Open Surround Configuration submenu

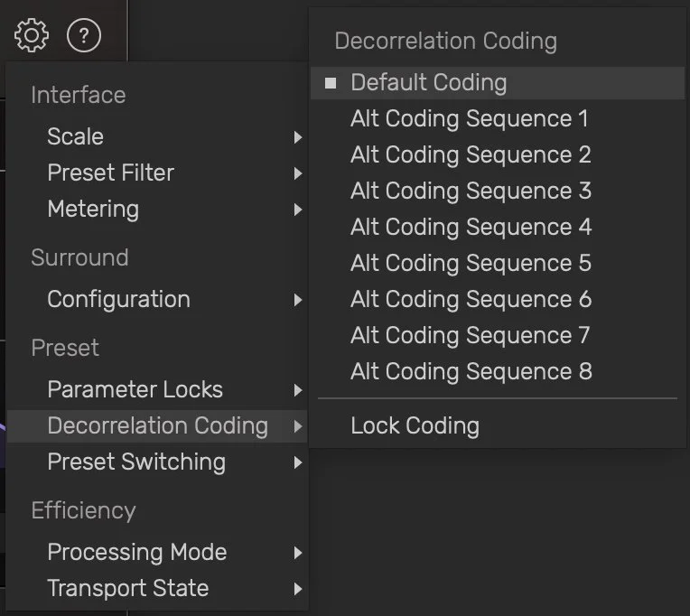pyautogui.click(x=118, y=300)
